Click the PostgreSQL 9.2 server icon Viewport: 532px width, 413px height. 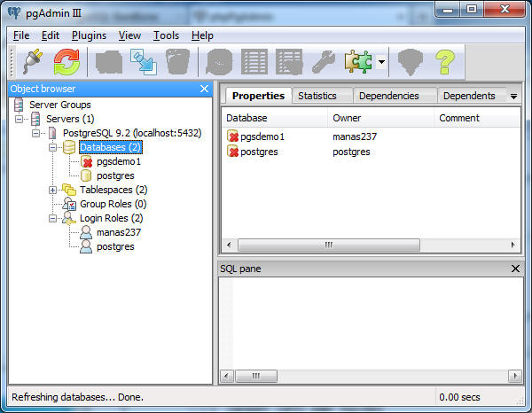tap(52, 133)
